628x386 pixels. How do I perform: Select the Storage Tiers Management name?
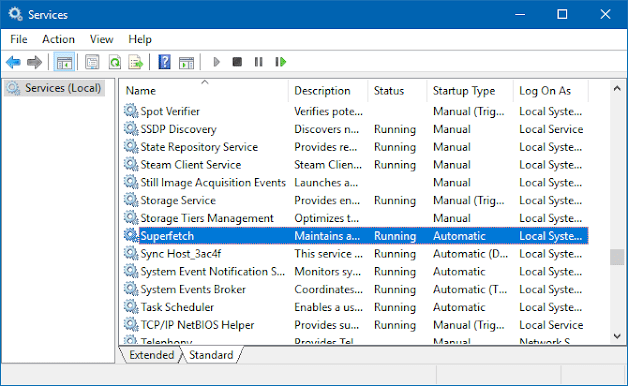click(x=207, y=218)
